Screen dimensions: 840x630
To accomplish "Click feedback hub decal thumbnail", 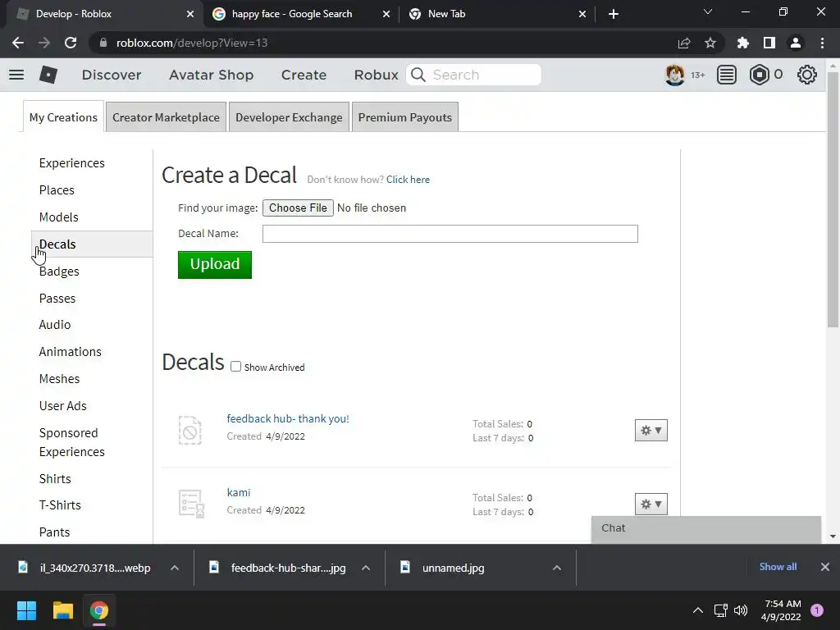I will (189, 430).
